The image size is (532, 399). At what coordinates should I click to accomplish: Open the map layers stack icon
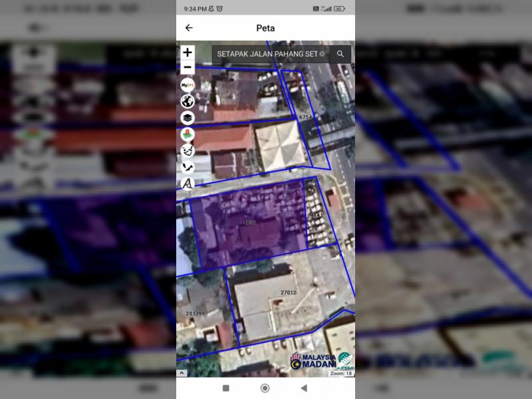188,118
